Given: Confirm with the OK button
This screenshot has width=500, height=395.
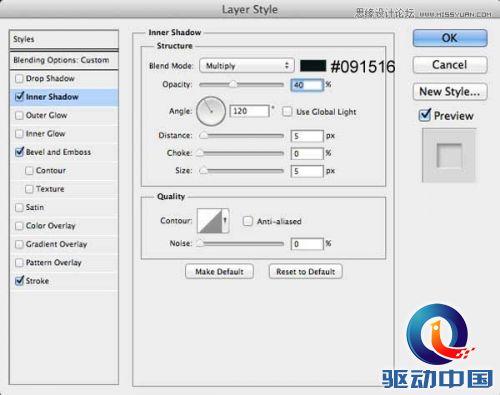Looking at the screenshot, I should click(x=450, y=38).
